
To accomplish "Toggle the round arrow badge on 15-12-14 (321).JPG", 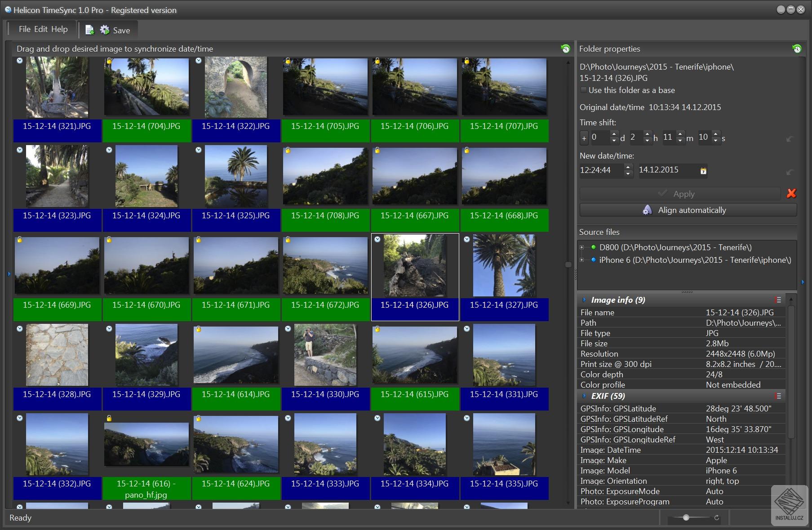I will [19, 61].
